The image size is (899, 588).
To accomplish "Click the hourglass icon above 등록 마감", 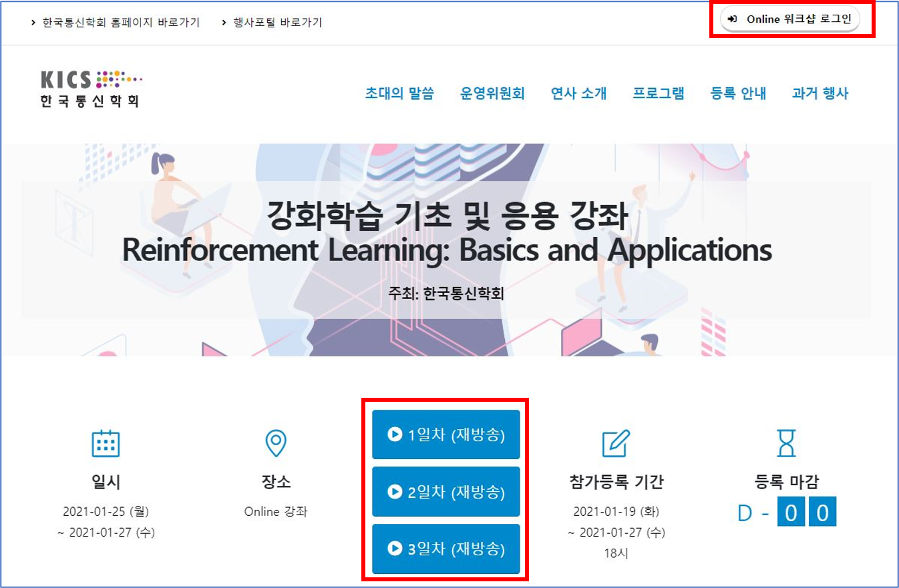I will pyautogui.click(x=786, y=443).
